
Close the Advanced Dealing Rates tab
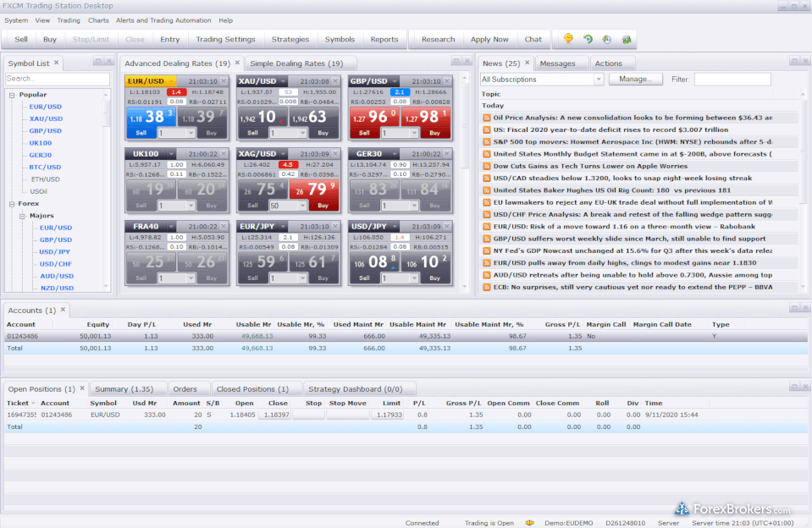(x=237, y=63)
